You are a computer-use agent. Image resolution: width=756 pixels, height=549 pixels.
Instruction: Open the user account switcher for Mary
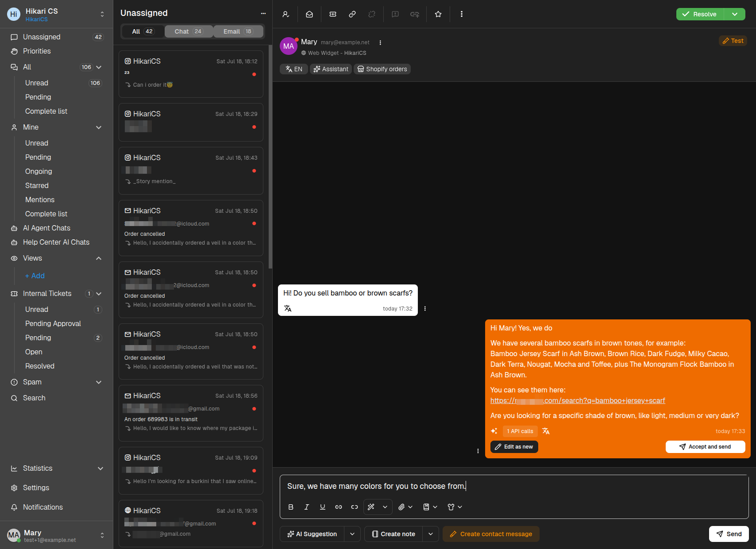[102, 535]
